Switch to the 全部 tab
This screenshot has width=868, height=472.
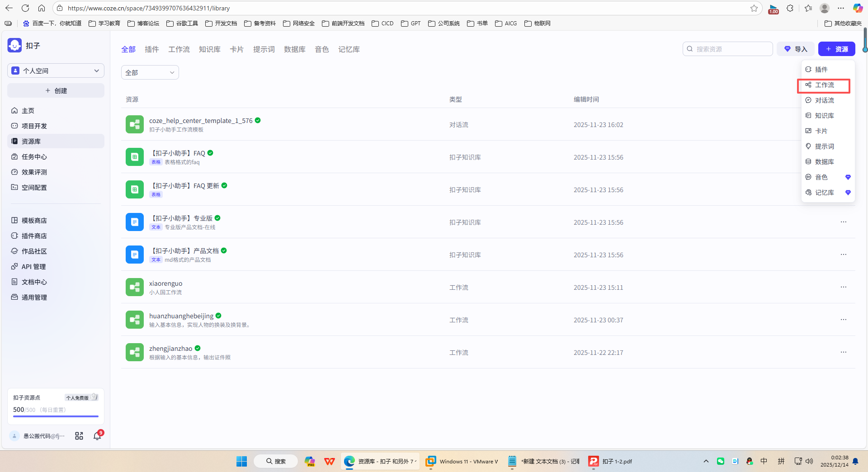tap(128, 49)
